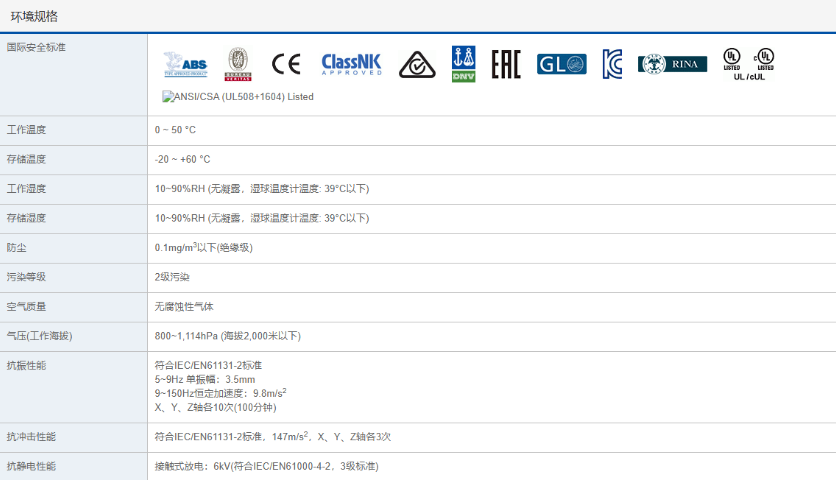
Task: Click the ClassNK Approved logo
Action: [x=352, y=64]
